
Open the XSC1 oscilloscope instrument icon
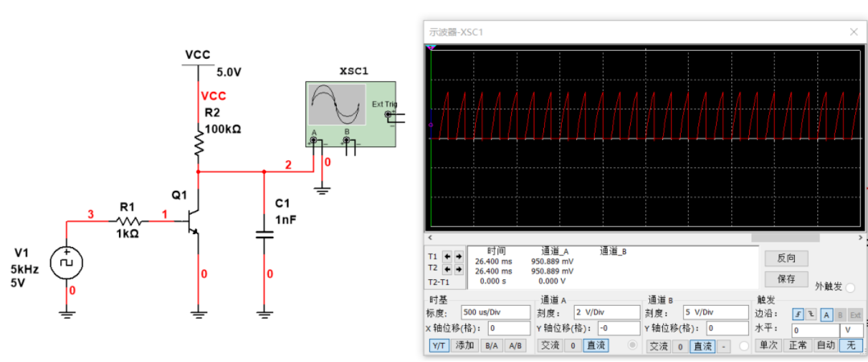[x=349, y=114]
